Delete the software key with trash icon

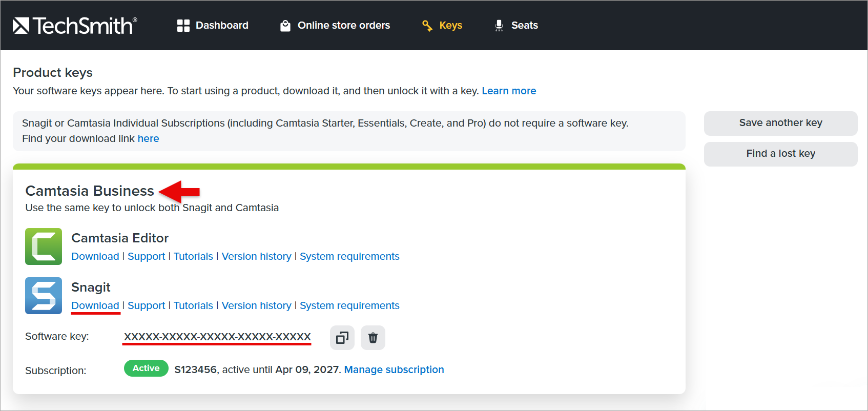click(x=373, y=338)
